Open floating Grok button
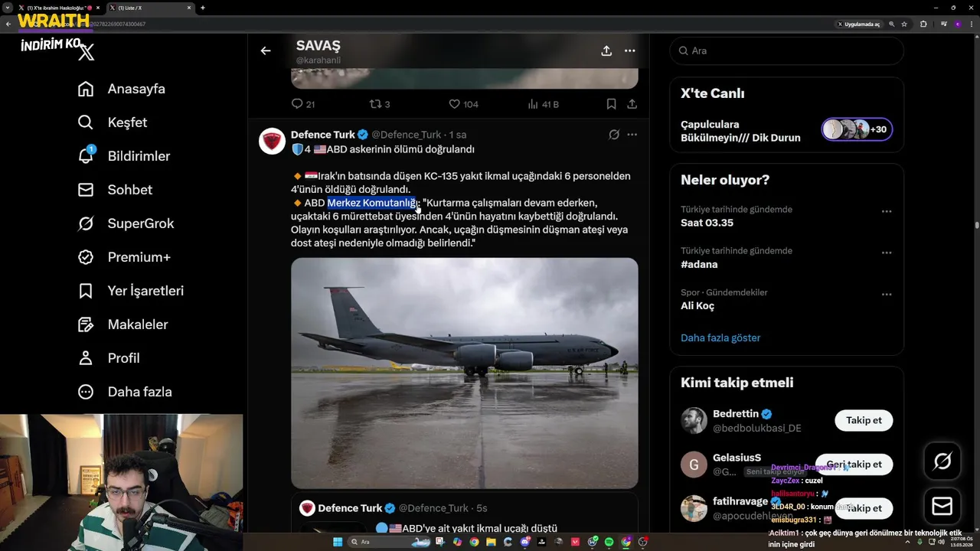This screenshot has width=980, height=551. pyautogui.click(x=942, y=461)
